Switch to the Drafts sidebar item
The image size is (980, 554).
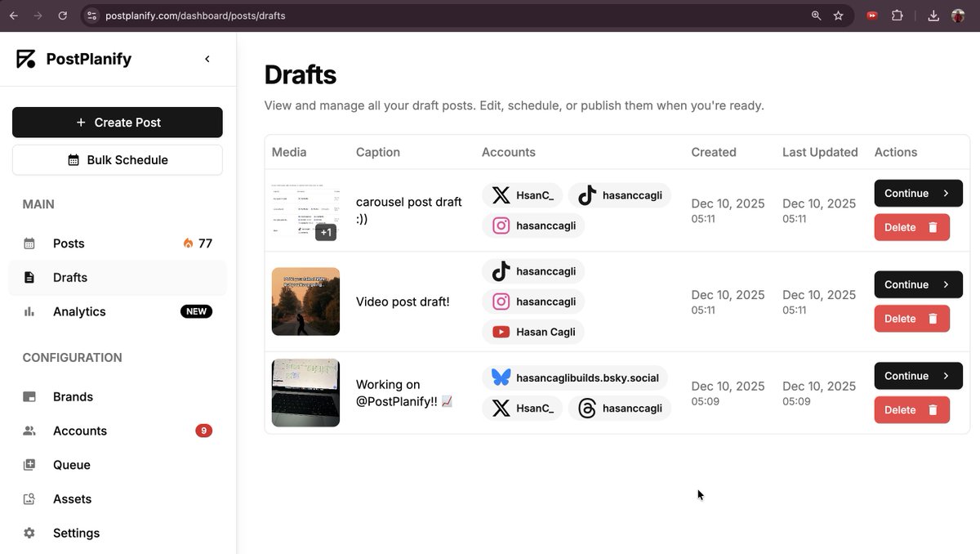[x=69, y=277]
